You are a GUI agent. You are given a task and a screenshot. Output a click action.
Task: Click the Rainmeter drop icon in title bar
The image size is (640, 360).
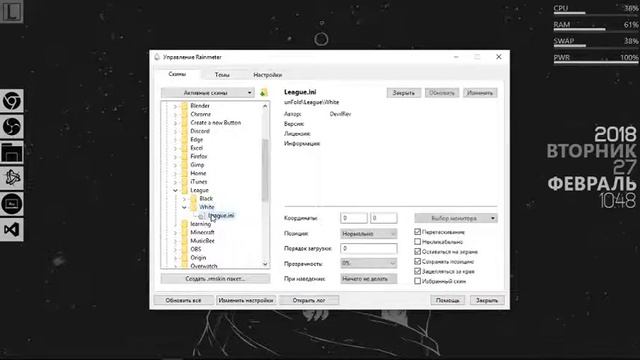click(157, 57)
